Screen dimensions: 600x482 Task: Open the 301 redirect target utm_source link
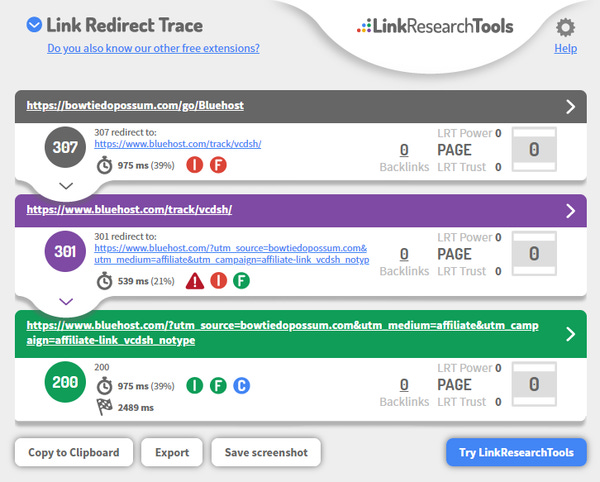click(232, 254)
